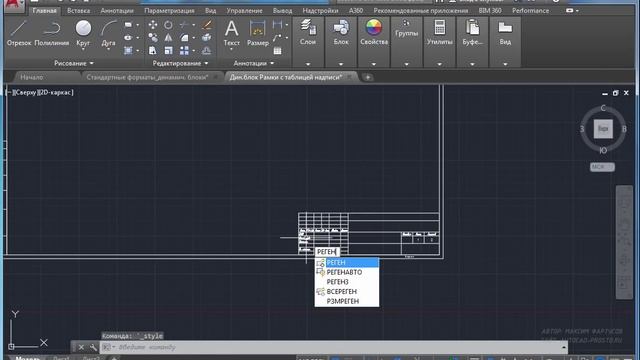Click the 2D-каркас visual style label
This screenshot has width=640, height=360.
point(56,93)
